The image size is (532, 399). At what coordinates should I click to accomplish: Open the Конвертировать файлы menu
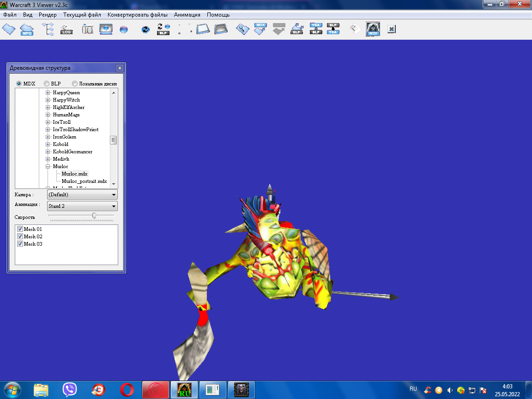click(x=138, y=15)
